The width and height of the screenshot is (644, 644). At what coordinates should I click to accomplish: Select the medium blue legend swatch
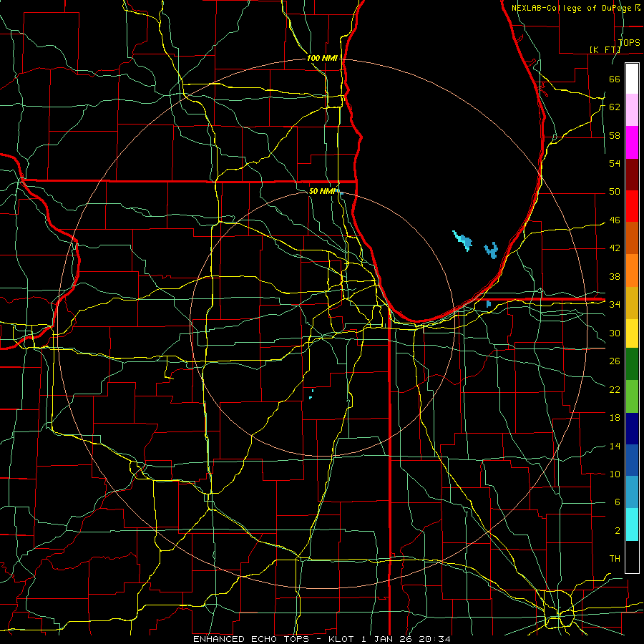pos(632,460)
